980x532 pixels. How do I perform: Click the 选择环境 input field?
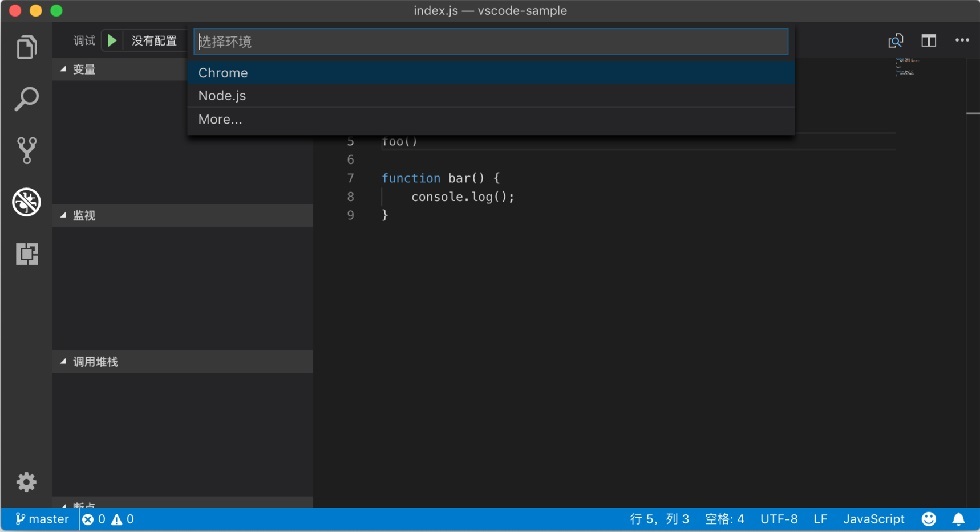point(491,41)
